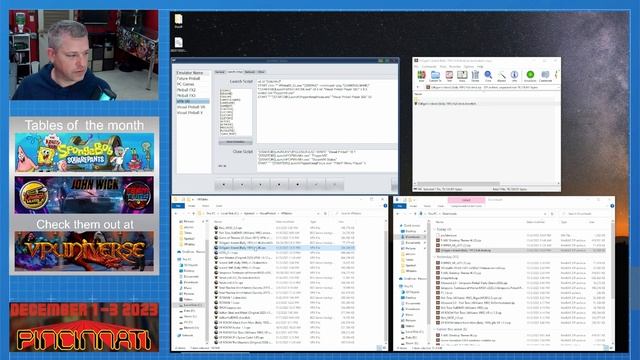
Task: Click button below variable list in emulator setup
Action: pos(236,142)
